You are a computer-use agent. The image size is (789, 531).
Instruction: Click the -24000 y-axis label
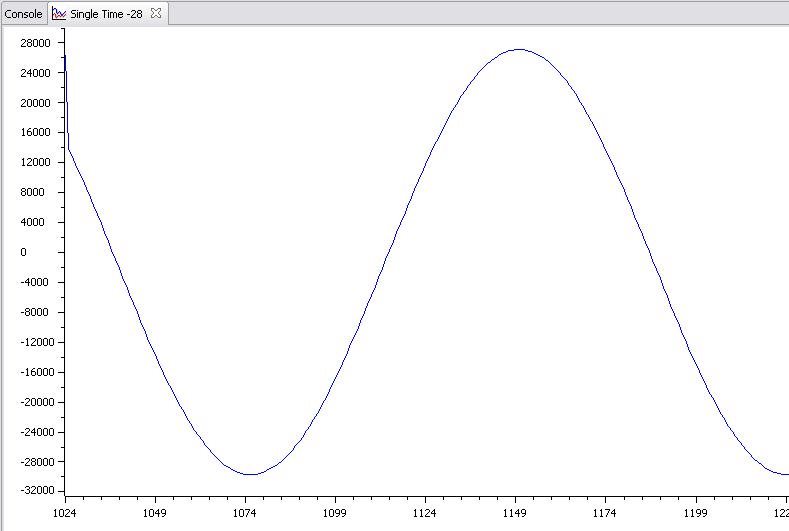[35, 432]
